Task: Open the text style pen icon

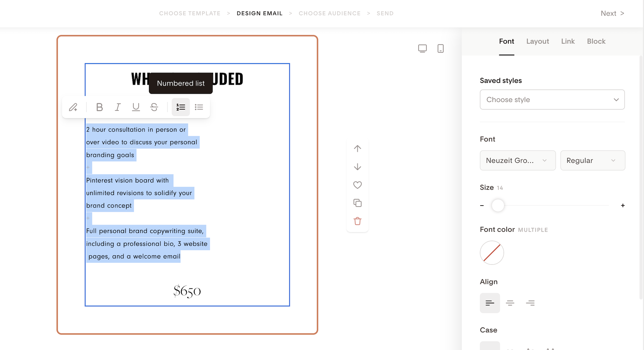Action: [x=73, y=107]
